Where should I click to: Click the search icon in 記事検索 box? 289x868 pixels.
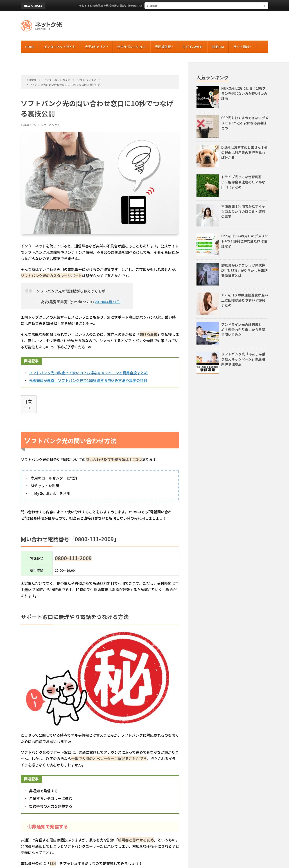[265, 6]
